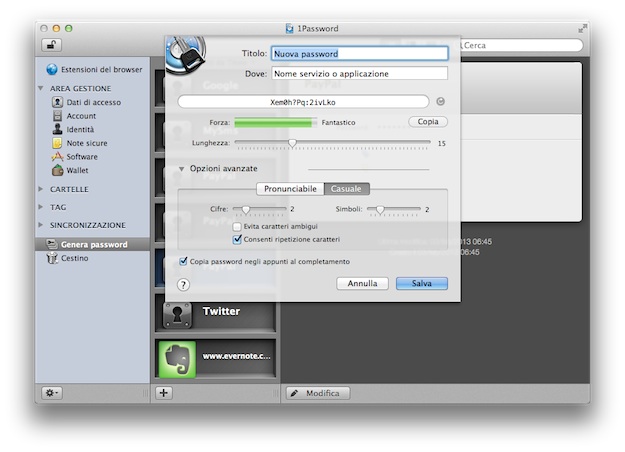Select the Evernote elephant icon entry

(x=177, y=359)
